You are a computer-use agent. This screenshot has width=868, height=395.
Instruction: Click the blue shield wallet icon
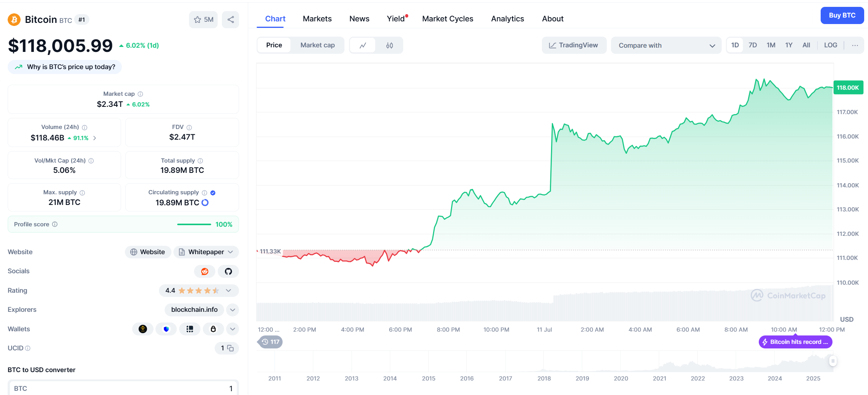166,329
